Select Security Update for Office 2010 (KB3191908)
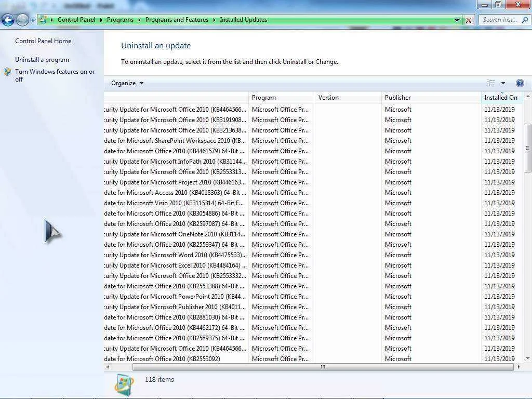The image size is (532, 399). tap(313, 120)
